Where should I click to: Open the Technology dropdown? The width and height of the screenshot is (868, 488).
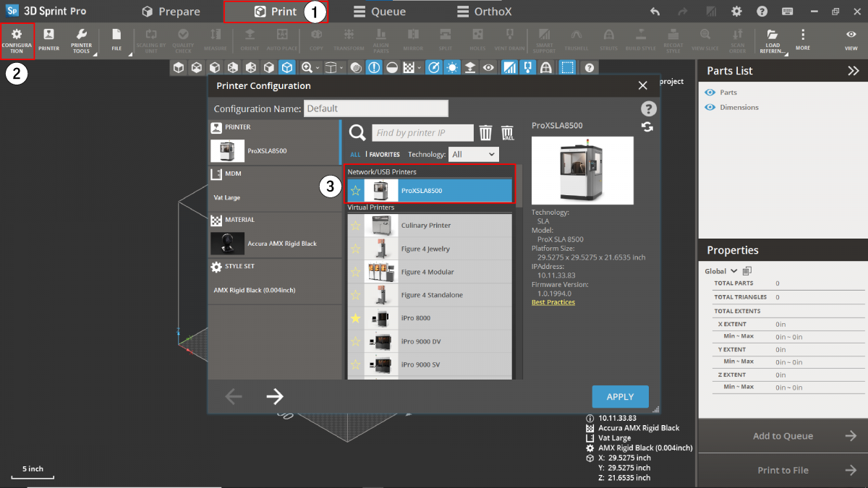[473, 154]
